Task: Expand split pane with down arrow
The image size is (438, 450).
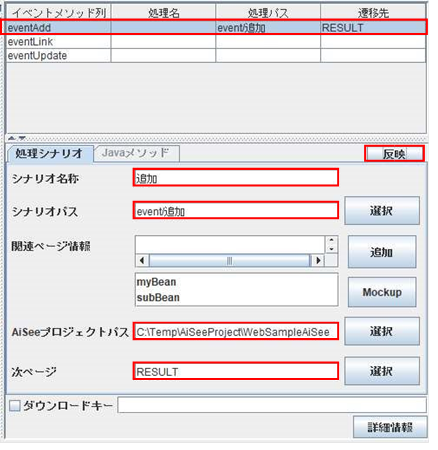Action: coord(22,138)
